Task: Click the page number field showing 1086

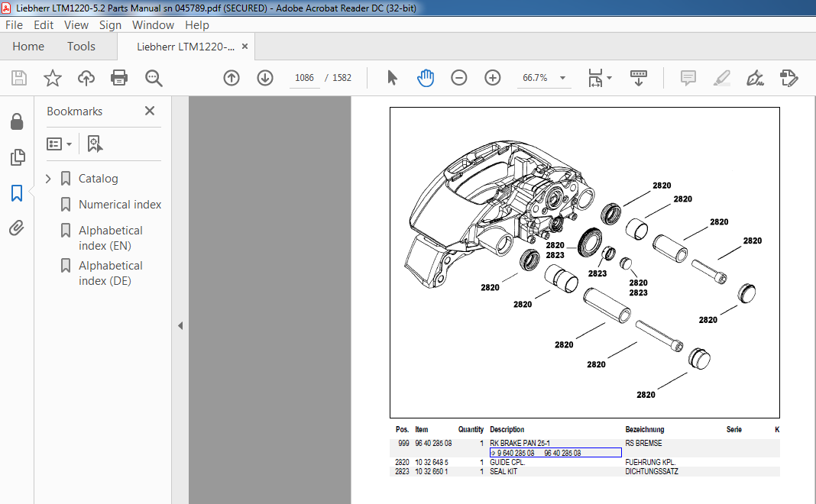Action: coord(304,78)
